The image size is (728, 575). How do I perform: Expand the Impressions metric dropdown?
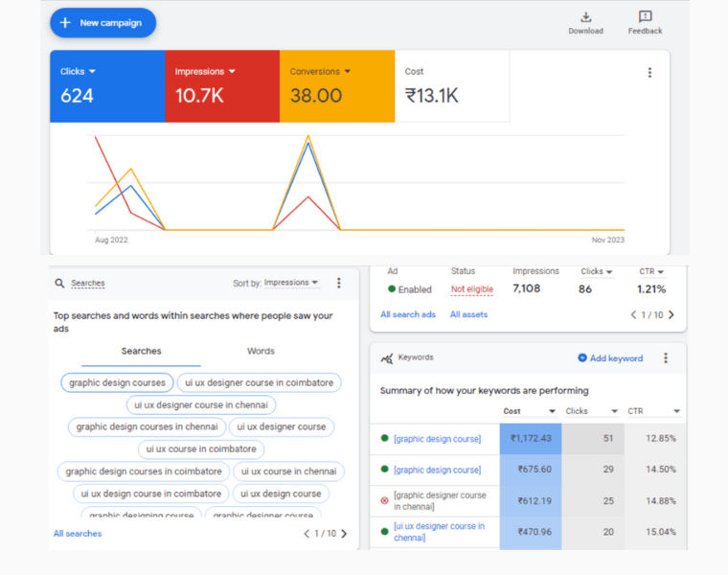click(x=232, y=72)
